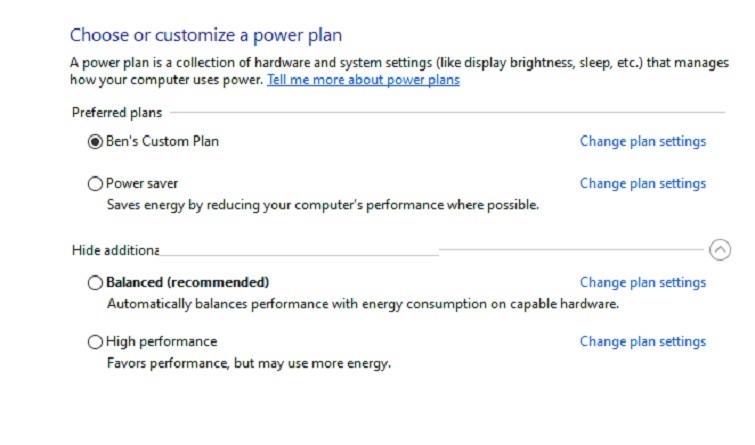The image size is (755, 445).
Task: Collapse additional plans using the chevron icon
Action: click(x=719, y=250)
